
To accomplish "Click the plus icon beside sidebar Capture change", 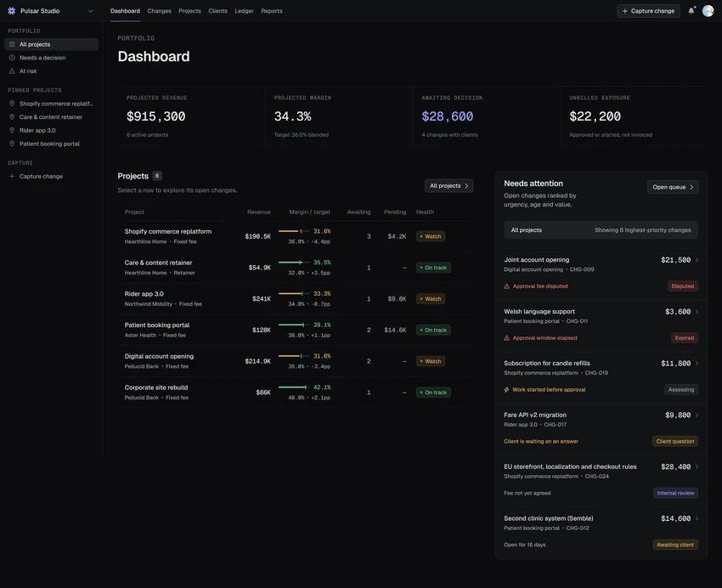I will (12, 176).
